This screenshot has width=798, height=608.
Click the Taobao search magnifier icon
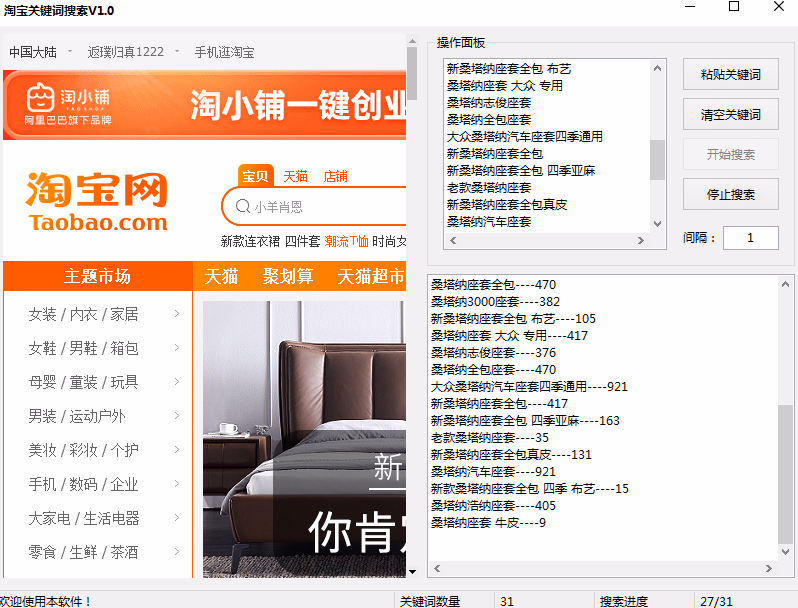point(243,206)
